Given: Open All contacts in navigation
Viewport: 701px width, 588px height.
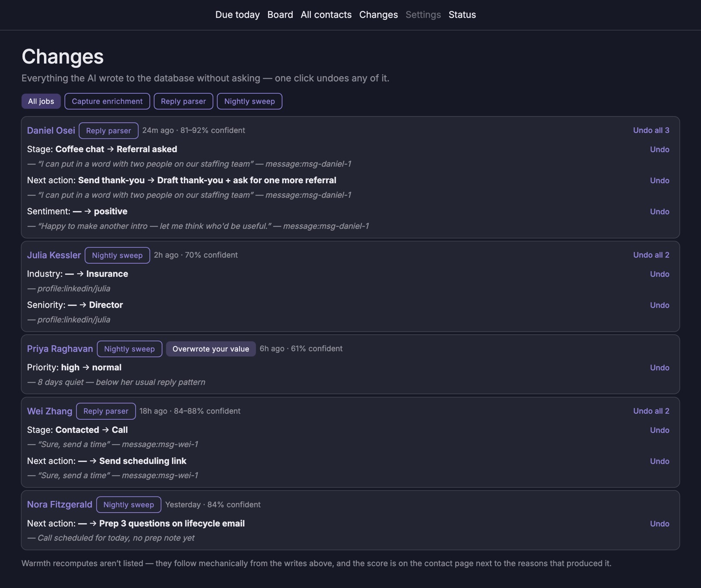Looking at the screenshot, I should click(x=326, y=14).
